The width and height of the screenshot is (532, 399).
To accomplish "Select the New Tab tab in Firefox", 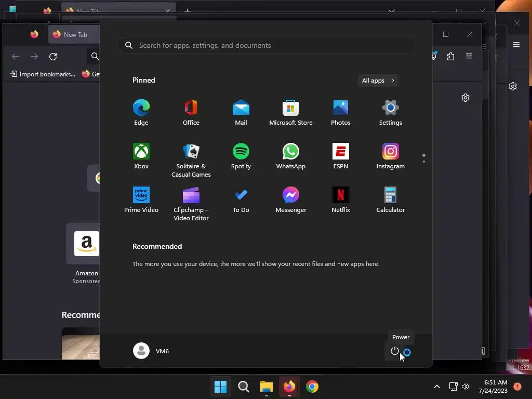I will point(75,35).
